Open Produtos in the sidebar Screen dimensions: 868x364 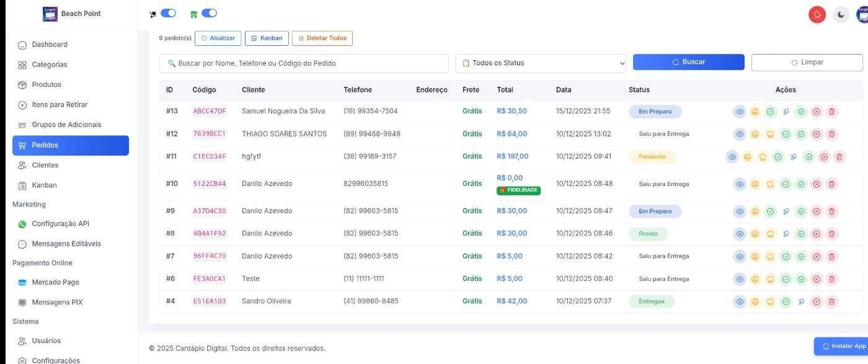tap(46, 84)
